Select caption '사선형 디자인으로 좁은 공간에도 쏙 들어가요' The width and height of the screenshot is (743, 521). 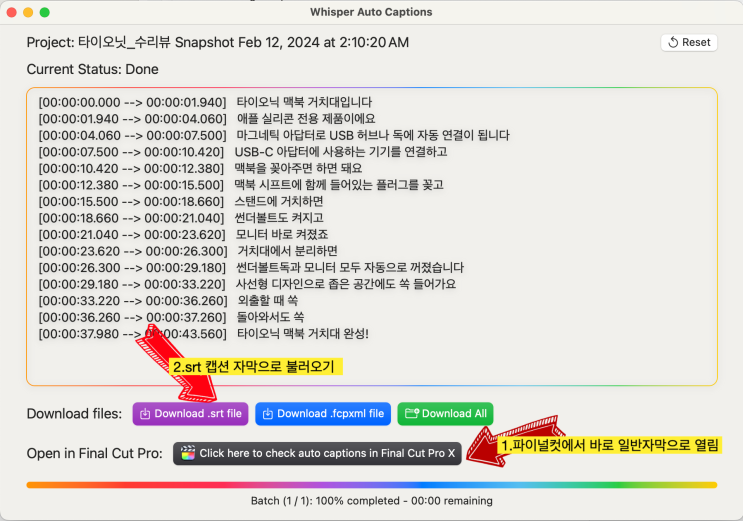click(x=346, y=284)
